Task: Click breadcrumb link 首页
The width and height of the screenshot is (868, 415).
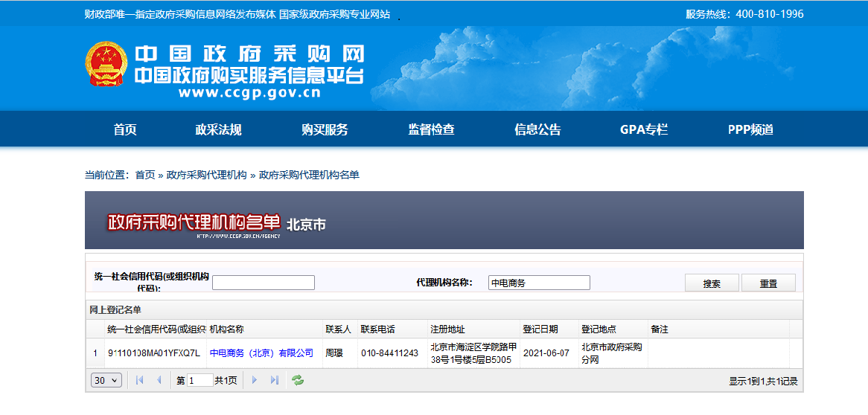Action: click(145, 175)
